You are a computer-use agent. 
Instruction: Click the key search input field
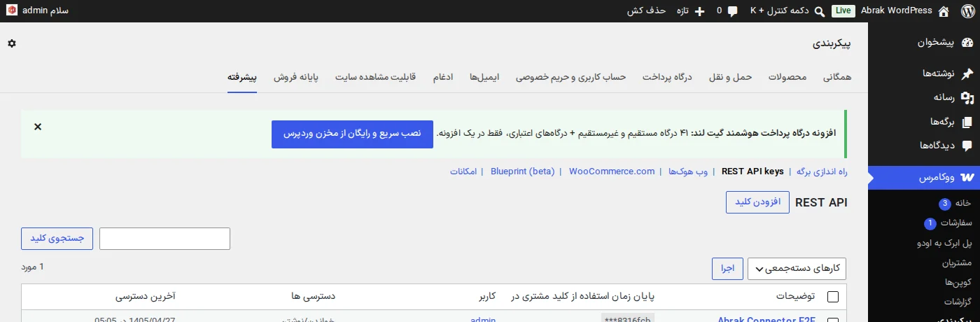point(165,239)
